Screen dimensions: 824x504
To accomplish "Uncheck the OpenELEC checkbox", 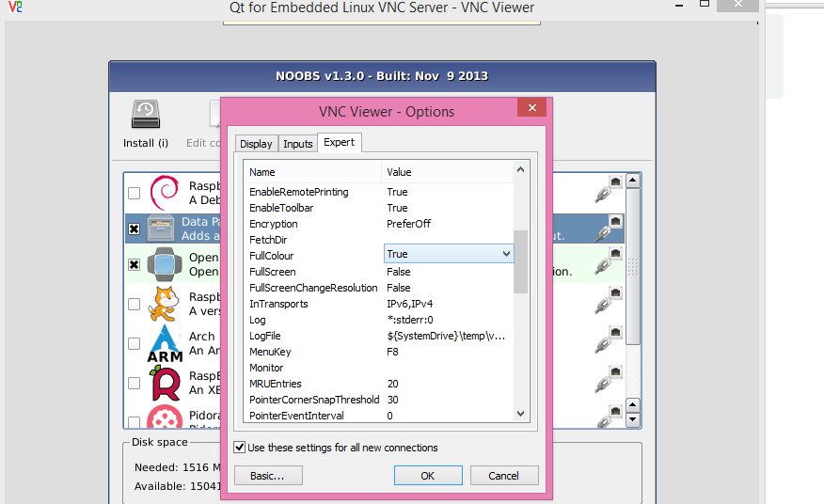I will pyautogui.click(x=134, y=264).
